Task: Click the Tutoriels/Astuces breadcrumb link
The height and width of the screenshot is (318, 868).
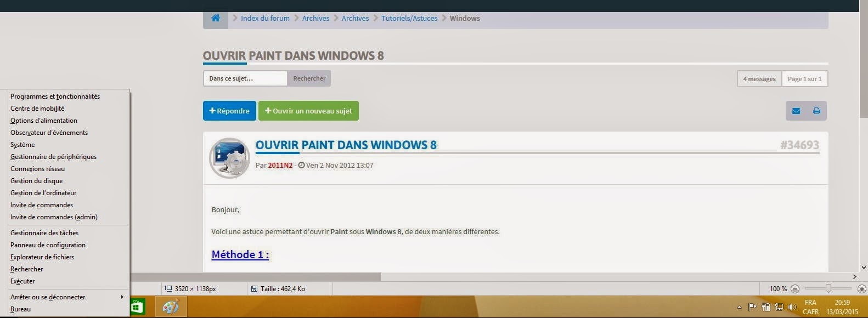Action: click(x=409, y=18)
